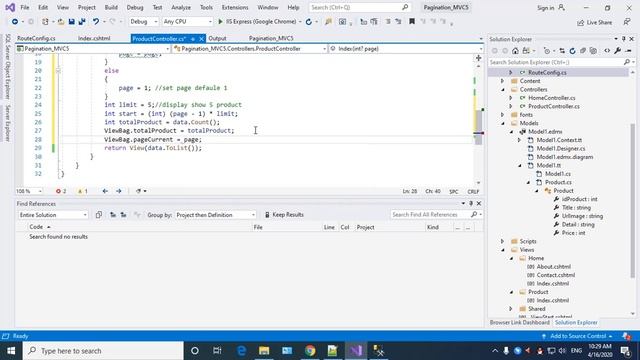
Task: Toggle Keep Results in Find References
Action: click(x=284, y=215)
